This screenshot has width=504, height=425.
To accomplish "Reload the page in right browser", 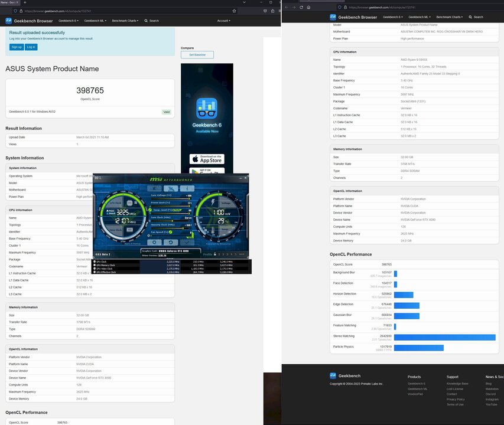I will coord(301,7).
